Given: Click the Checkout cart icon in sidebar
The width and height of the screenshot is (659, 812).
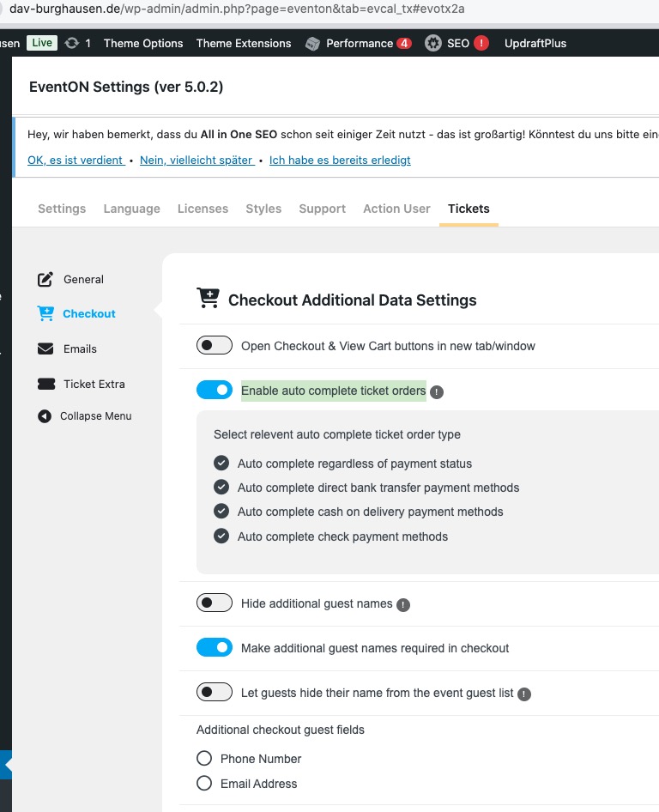Looking at the screenshot, I should (45, 314).
